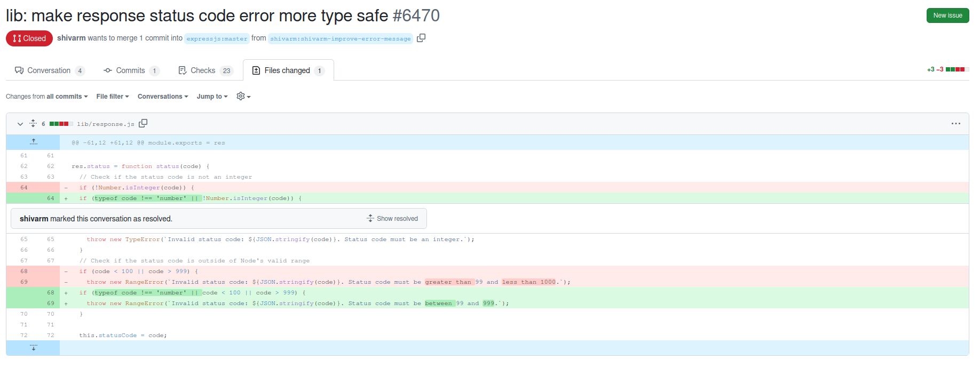Open the expressjs:master branch link
This screenshot has width=980, height=367.
click(217, 39)
